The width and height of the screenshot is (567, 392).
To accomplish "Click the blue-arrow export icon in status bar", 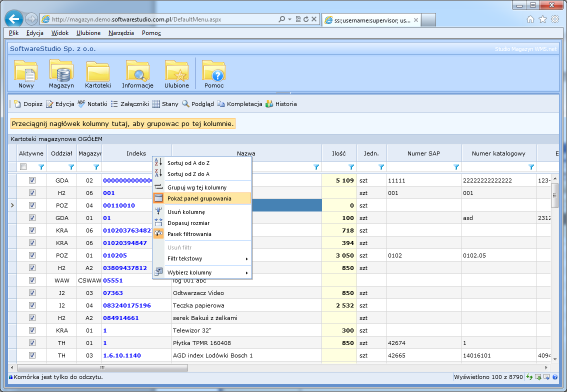I will (x=546, y=377).
